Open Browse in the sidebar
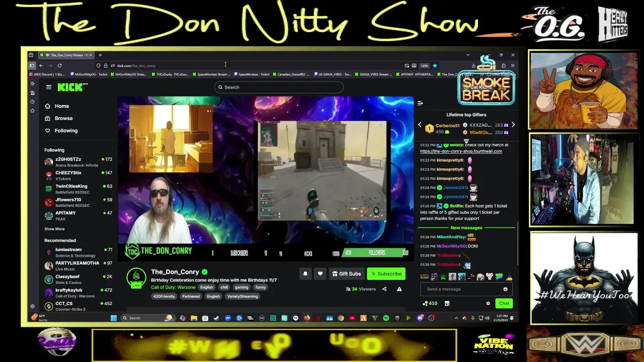Viewport: 644px width, 362px height. click(59, 118)
